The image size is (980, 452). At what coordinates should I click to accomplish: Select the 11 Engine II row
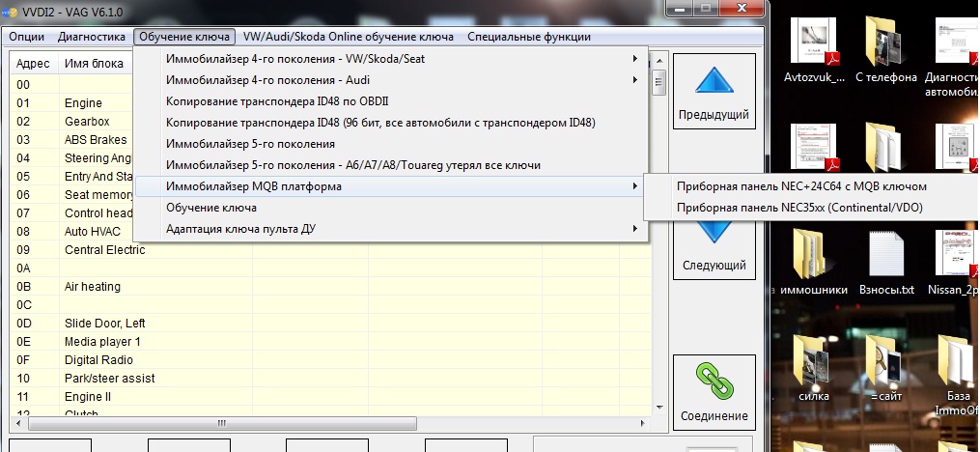(x=330, y=397)
